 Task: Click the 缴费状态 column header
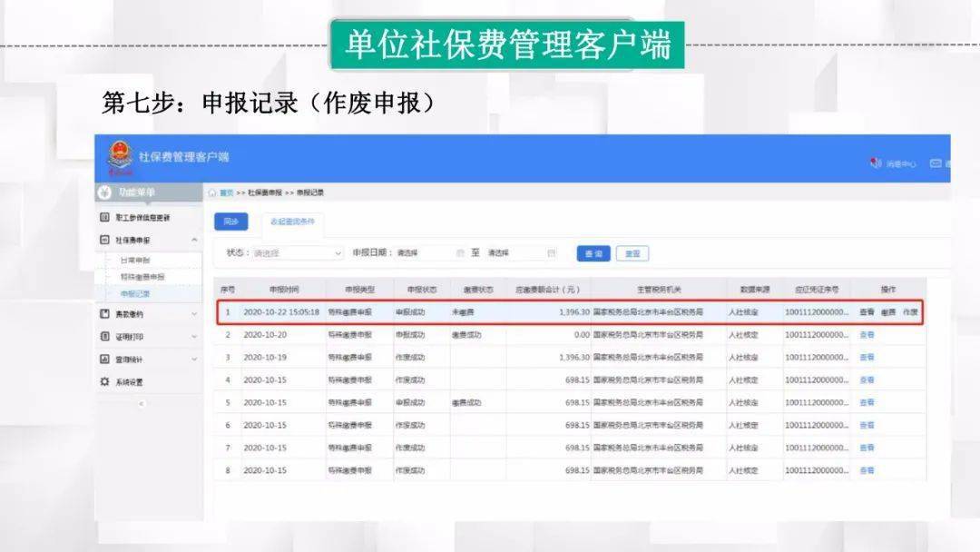478,290
